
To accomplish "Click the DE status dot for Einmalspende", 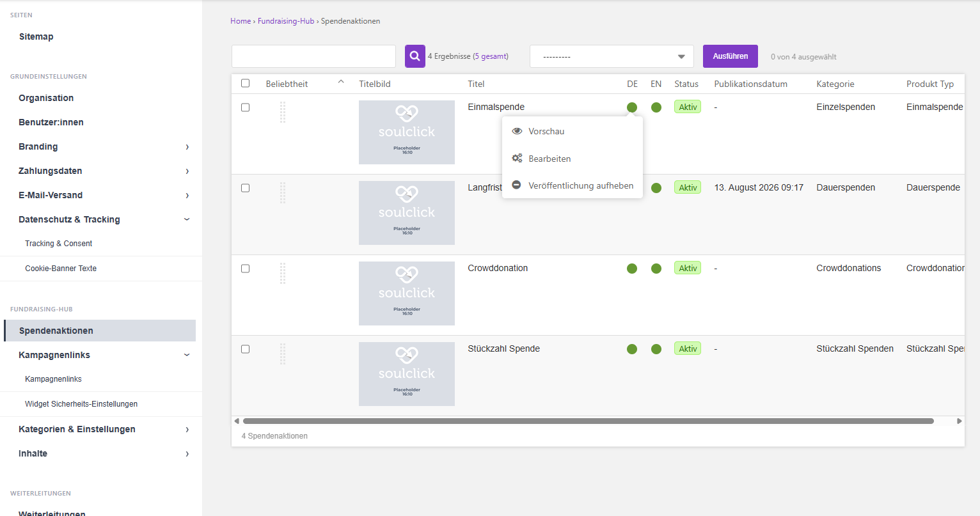I will coord(632,107).
